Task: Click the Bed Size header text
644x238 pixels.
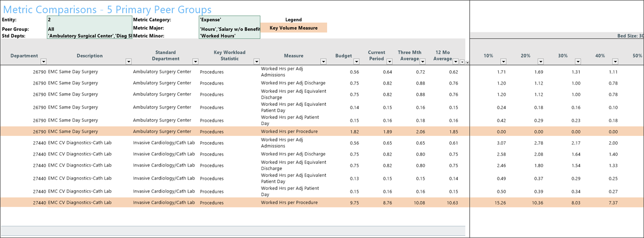Action: coord(630,36)
